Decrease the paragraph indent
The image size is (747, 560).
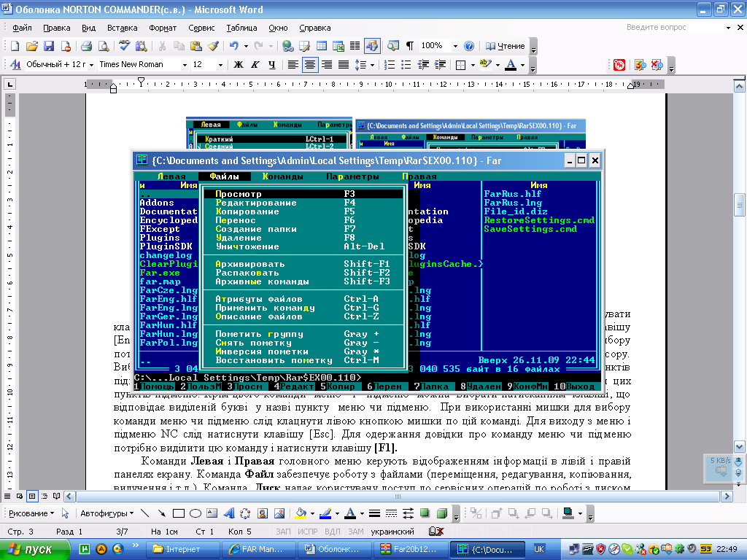422,65
